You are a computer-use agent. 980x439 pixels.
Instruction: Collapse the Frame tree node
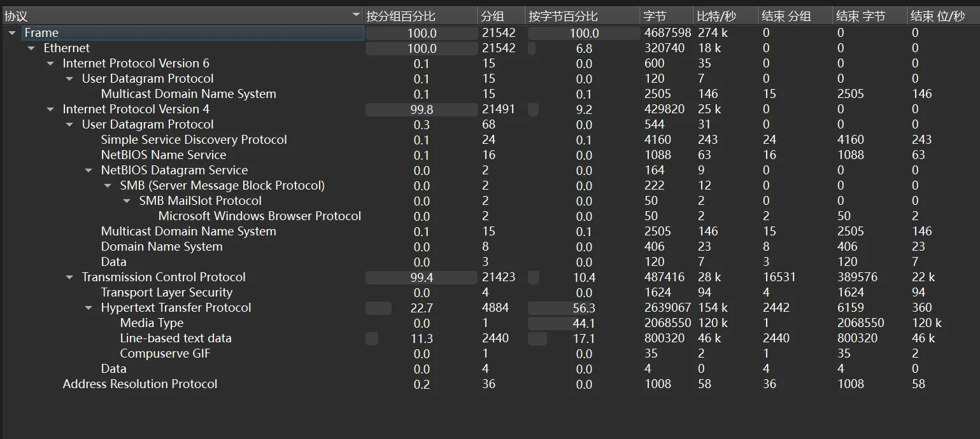[x=12, y=33]
